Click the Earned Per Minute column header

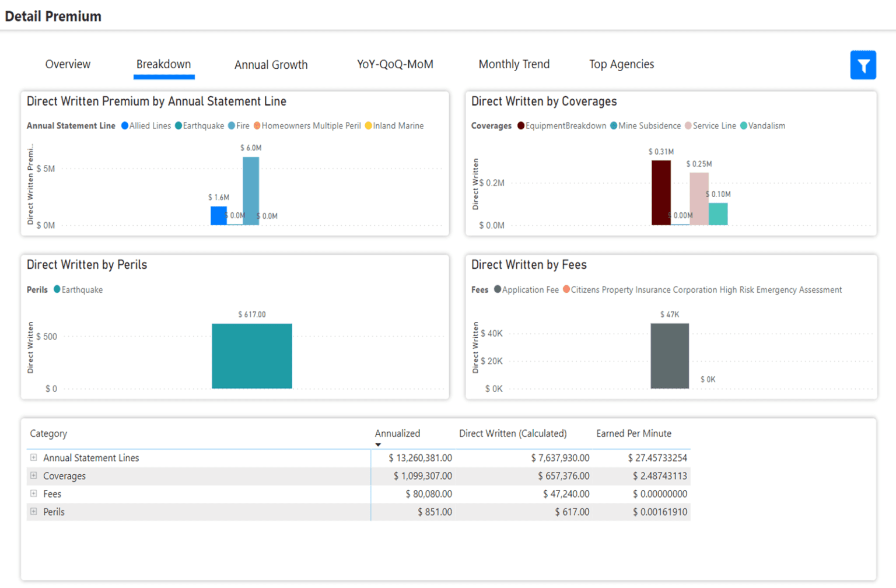coord(633,433)
